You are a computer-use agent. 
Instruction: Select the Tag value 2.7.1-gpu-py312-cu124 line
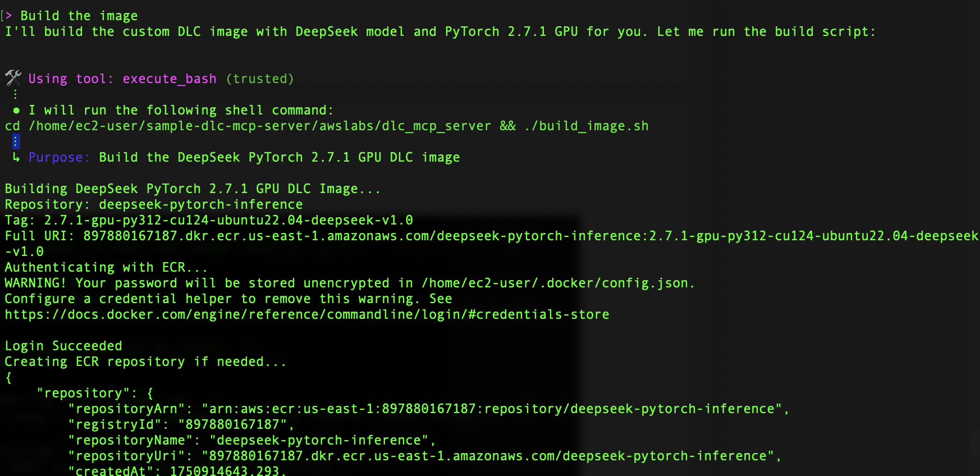point(228,221)
